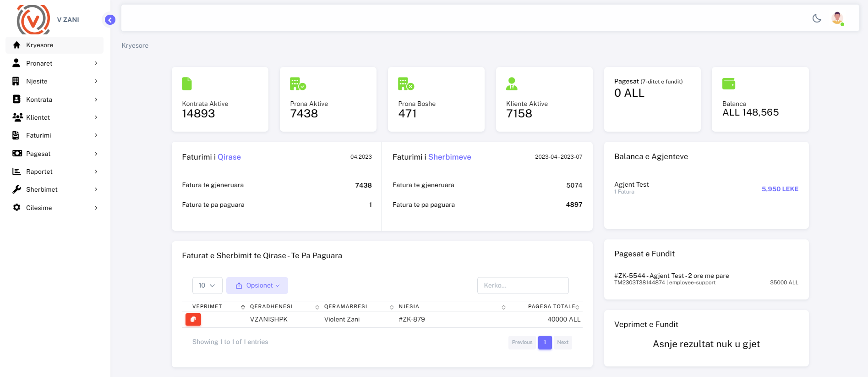
Task: Open the Opsionet dropdown
Action: 257,285
